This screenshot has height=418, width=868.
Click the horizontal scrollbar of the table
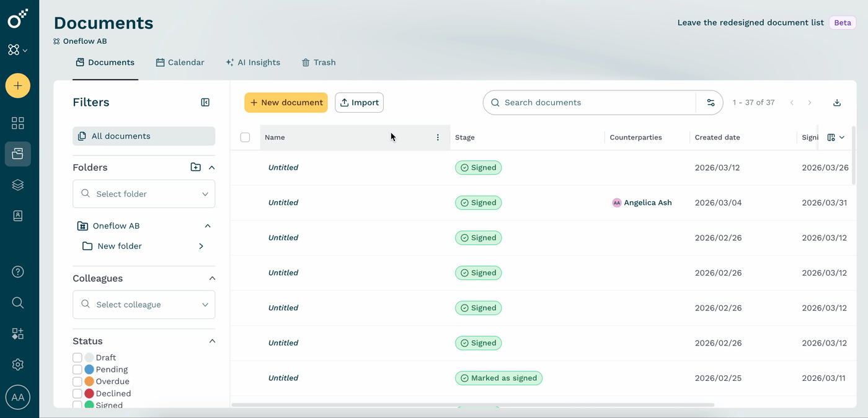pos(473,405)
